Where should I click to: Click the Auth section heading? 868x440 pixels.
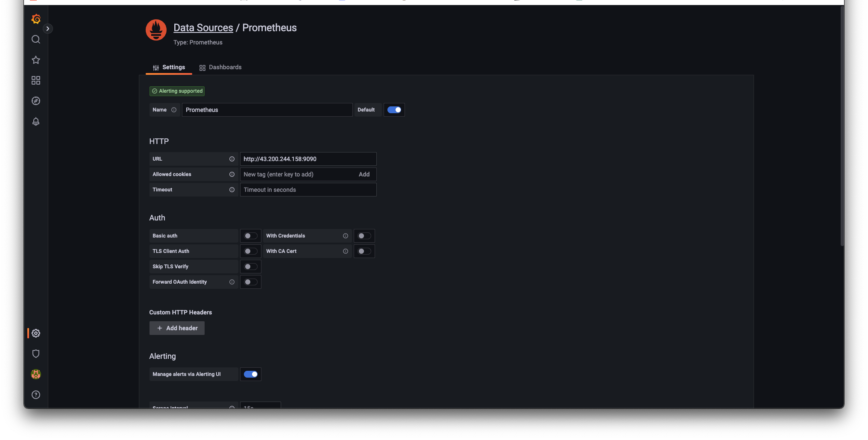(157, 218)
